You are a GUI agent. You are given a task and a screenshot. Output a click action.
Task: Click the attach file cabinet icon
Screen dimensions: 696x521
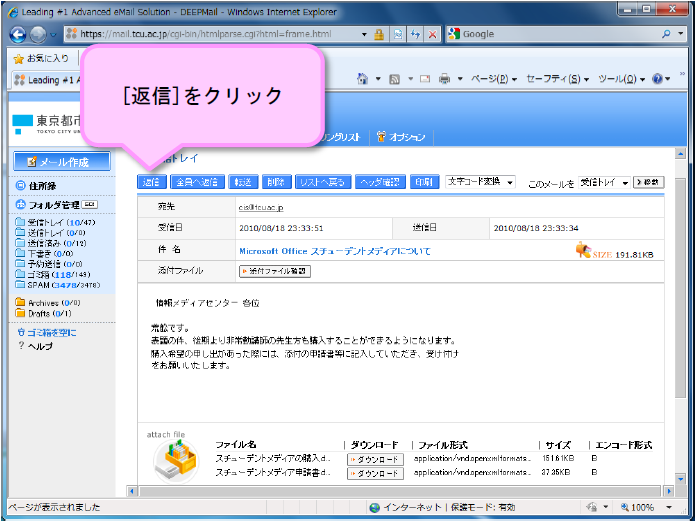(176, 462)
